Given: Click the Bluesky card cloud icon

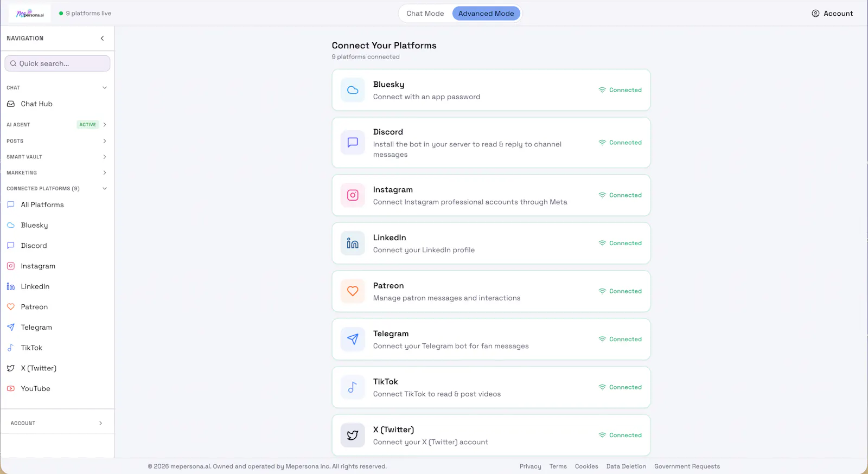Looking at the screenshot, I should [353, 90].
